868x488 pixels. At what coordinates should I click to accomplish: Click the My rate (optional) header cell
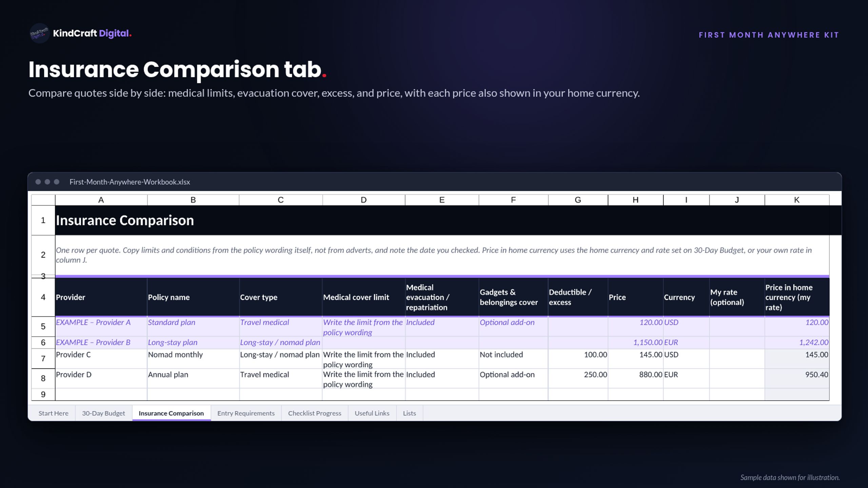pyautogui.click(x=737, y=297)
